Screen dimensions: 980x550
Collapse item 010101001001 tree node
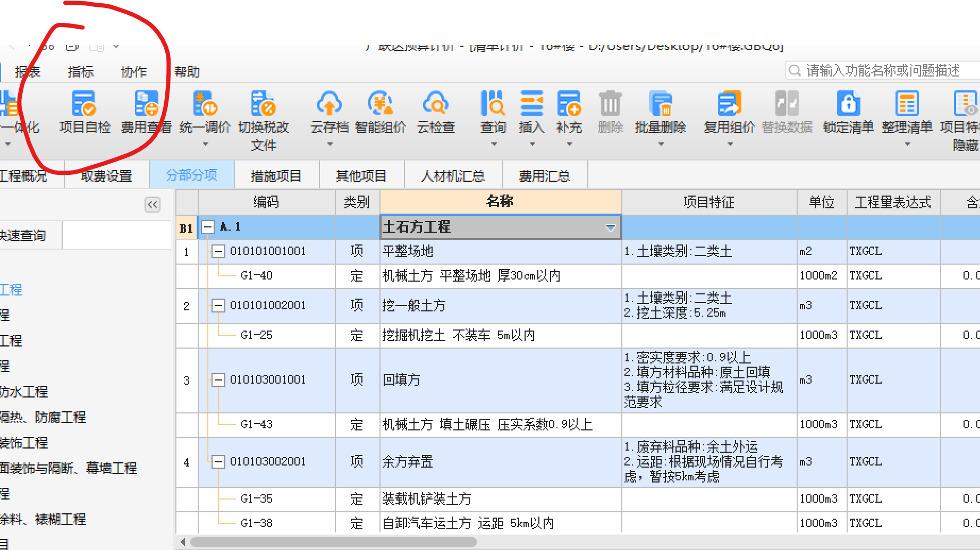[x=218, y=251]
